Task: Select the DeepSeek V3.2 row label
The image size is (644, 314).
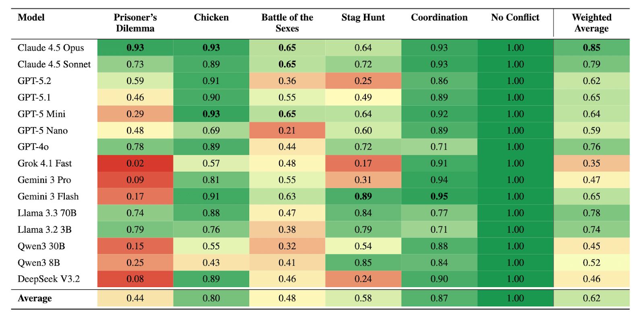Action: (49, 279)
